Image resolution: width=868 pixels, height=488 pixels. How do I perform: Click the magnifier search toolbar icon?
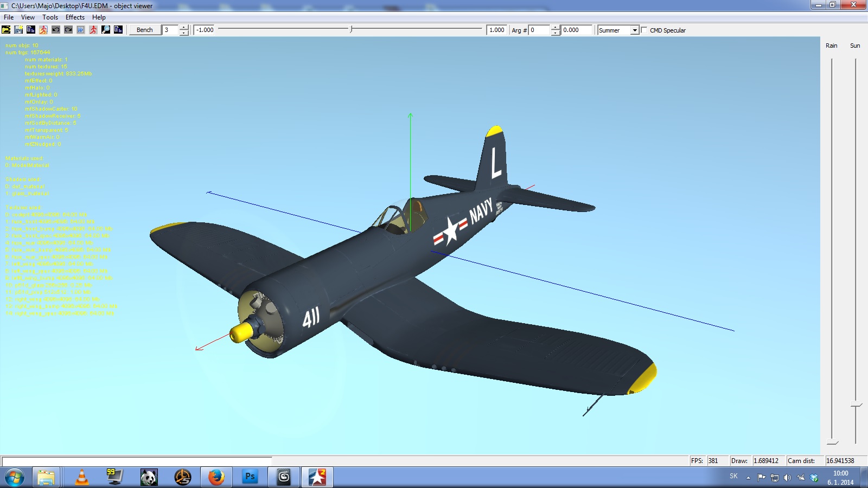106,30
